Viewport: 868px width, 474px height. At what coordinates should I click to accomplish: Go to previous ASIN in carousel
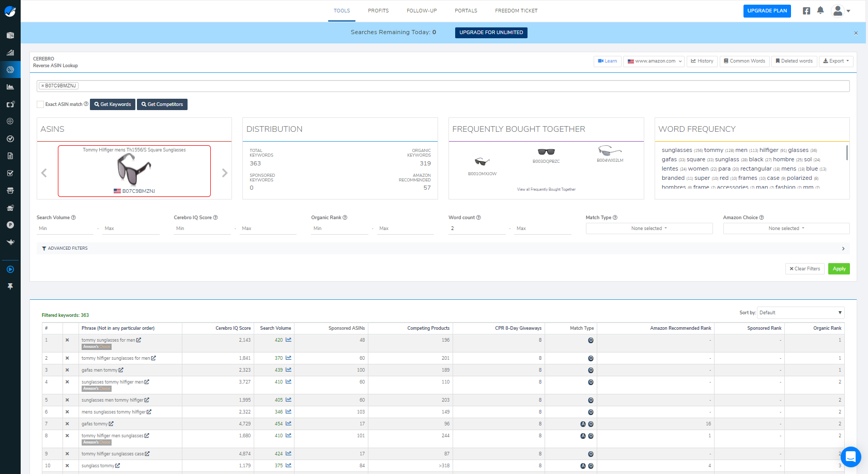click(x=44, y=173)
